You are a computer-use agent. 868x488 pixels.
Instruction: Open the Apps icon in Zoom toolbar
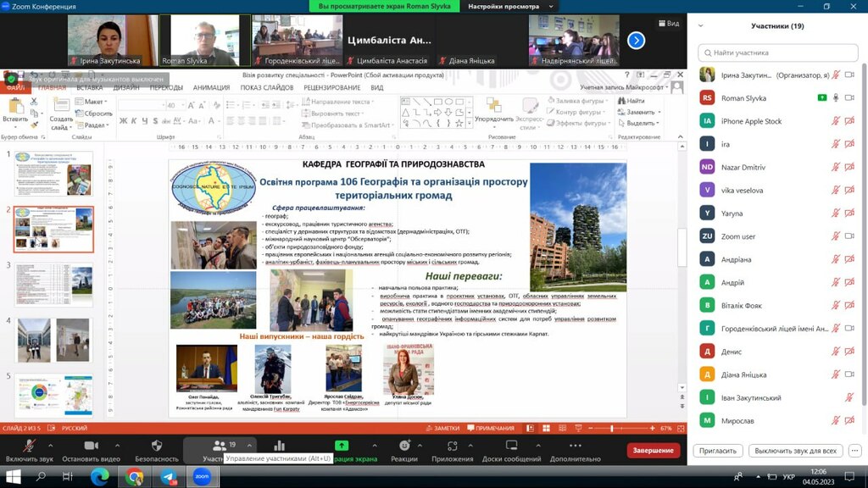click(453, 446)
